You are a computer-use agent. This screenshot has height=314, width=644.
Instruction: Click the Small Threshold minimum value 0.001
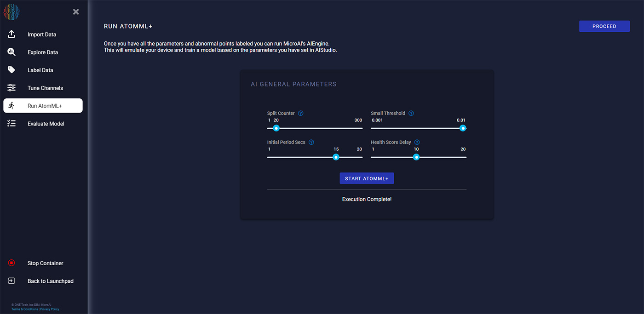(x=377, y=120)
